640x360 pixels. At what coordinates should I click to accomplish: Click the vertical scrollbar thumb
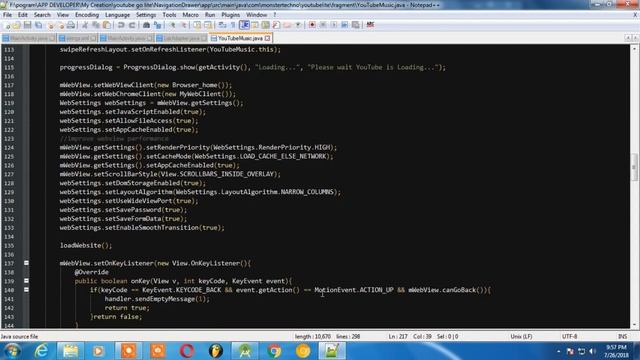pyautogui.click(x=634, y=167)
